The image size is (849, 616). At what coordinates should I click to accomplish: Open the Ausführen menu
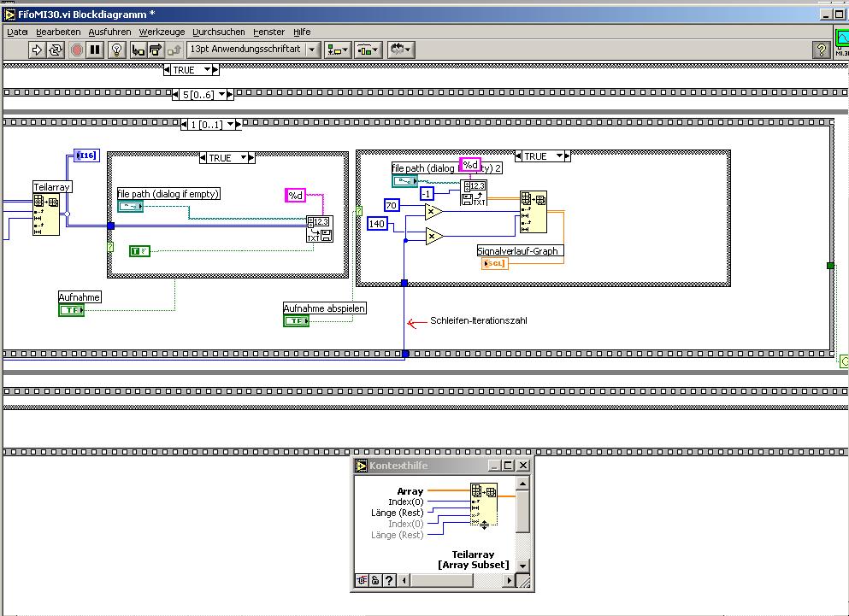click(109, 32)
